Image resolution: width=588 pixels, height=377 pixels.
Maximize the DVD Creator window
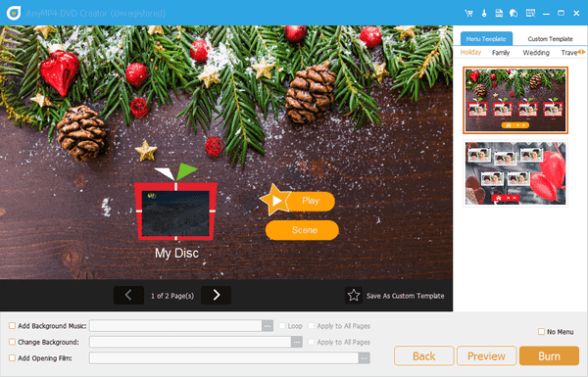tap(561, 13)
